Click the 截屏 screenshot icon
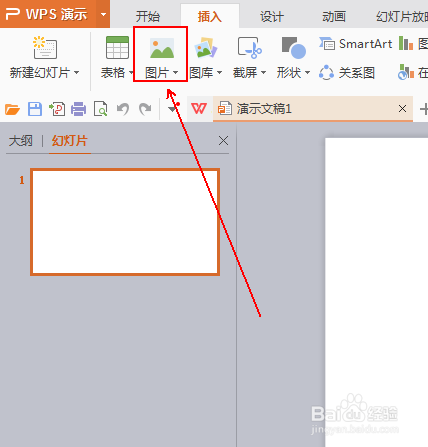The image size is (428, 447). (x=250, y=48)
